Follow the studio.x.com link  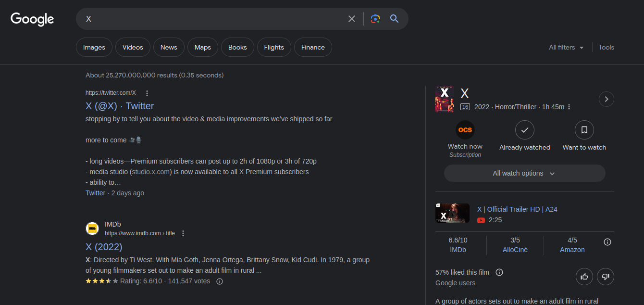pos(151,172)
